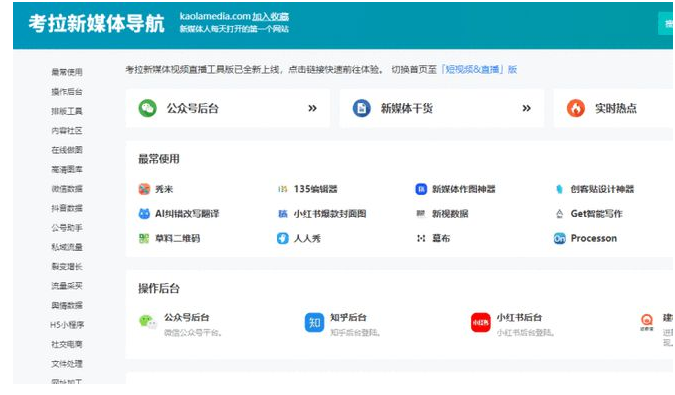The height and width of the screenshot is (395, 675).
Task: Open the AI纠错改写翻译 icon
Action: pyautogui.click(x=144, y=213)
